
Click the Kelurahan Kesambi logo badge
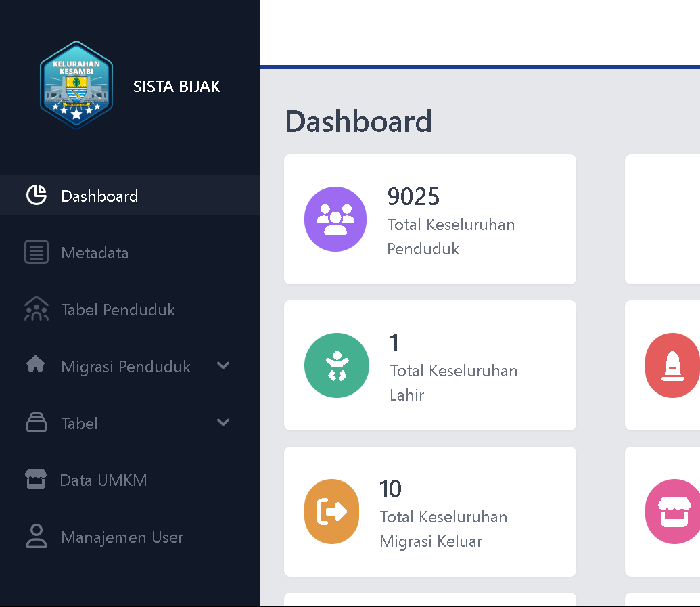(76, 85)
